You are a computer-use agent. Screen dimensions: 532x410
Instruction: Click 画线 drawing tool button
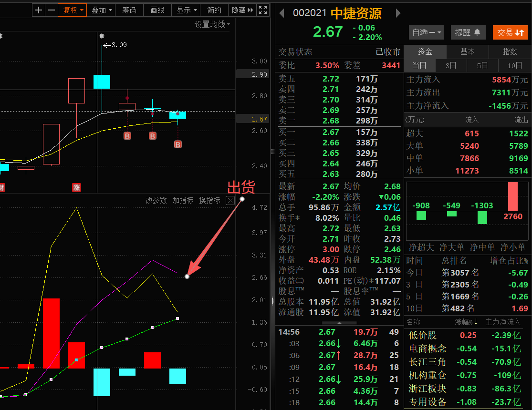tap(157, 10)
